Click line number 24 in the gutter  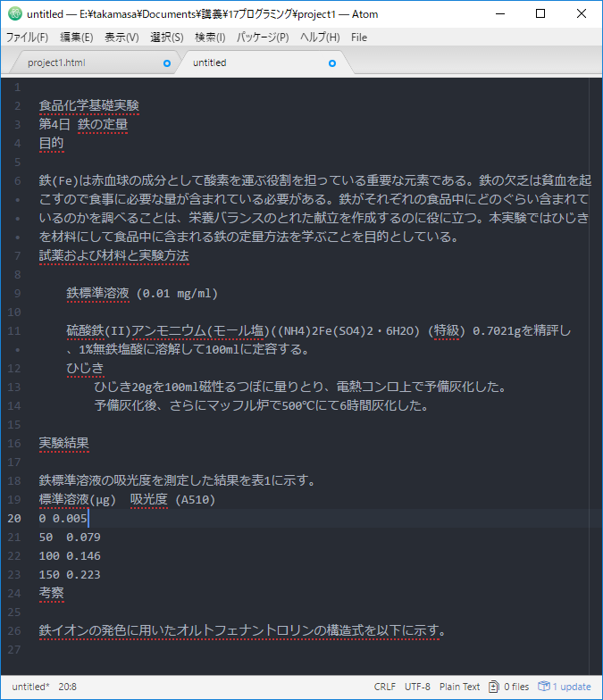[15, 593]
